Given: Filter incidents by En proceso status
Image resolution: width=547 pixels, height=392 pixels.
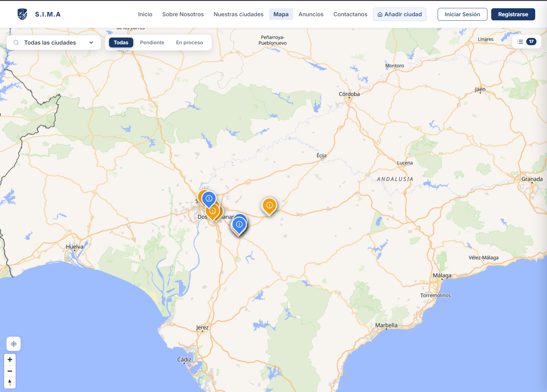Looking at the screenshot, I should [x=189, y=43].
